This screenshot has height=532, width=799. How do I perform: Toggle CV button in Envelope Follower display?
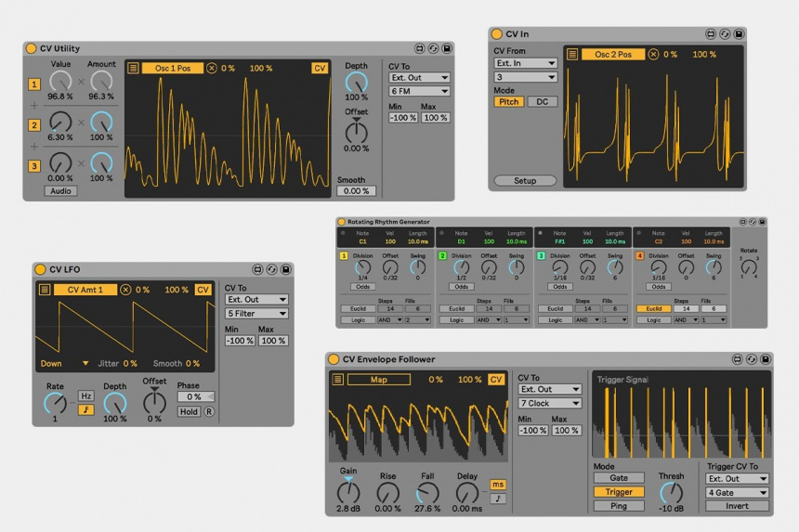[x=496, y=380]
